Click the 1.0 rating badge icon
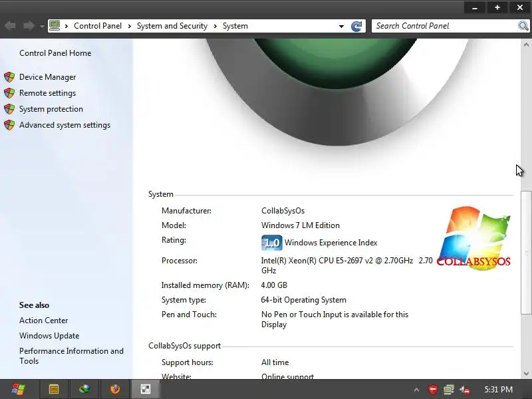 tap(272, 243)
